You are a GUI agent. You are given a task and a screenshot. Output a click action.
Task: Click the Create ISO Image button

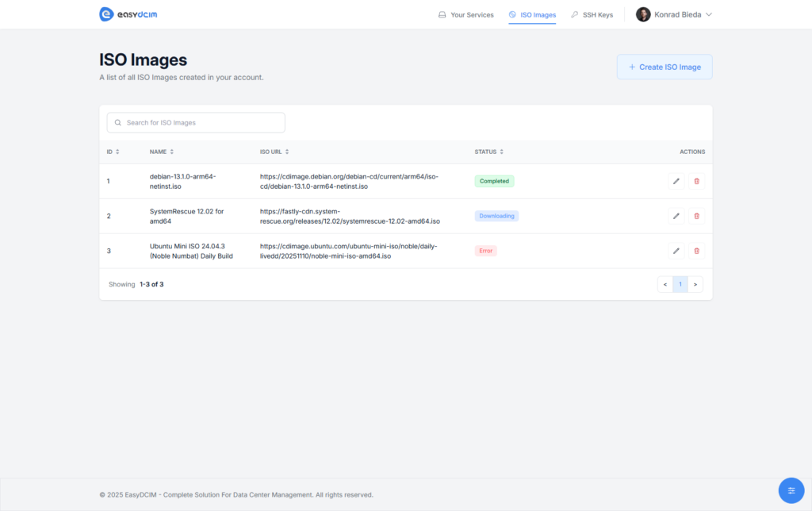click(664, 67)
